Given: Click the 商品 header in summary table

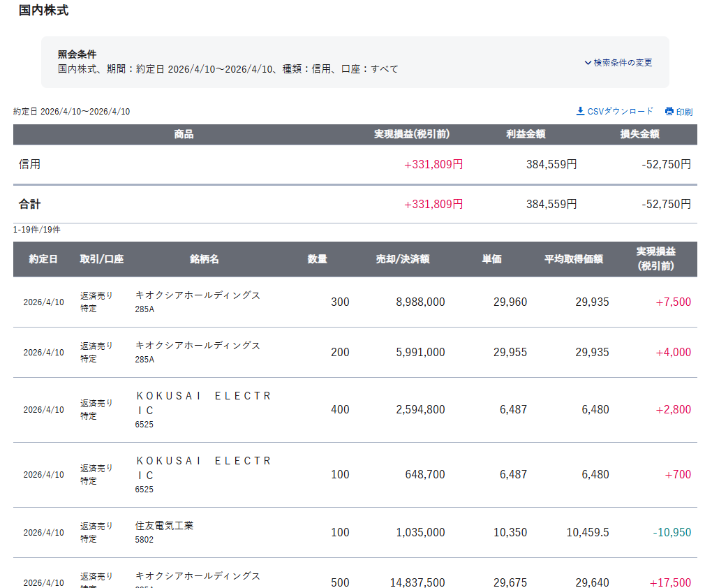Looking at the screenshot, I should tap(184, 134).
